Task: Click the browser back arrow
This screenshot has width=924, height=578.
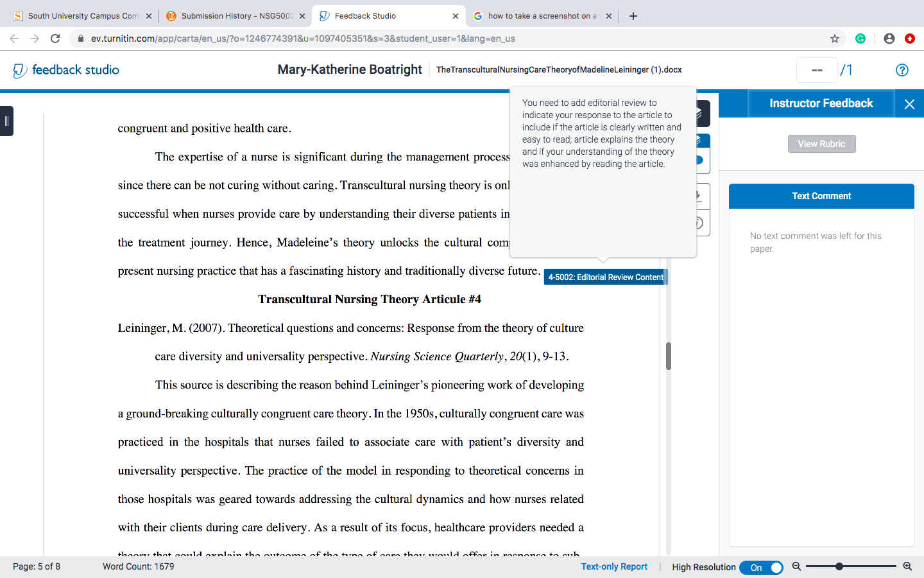Action: click(14, 39)
